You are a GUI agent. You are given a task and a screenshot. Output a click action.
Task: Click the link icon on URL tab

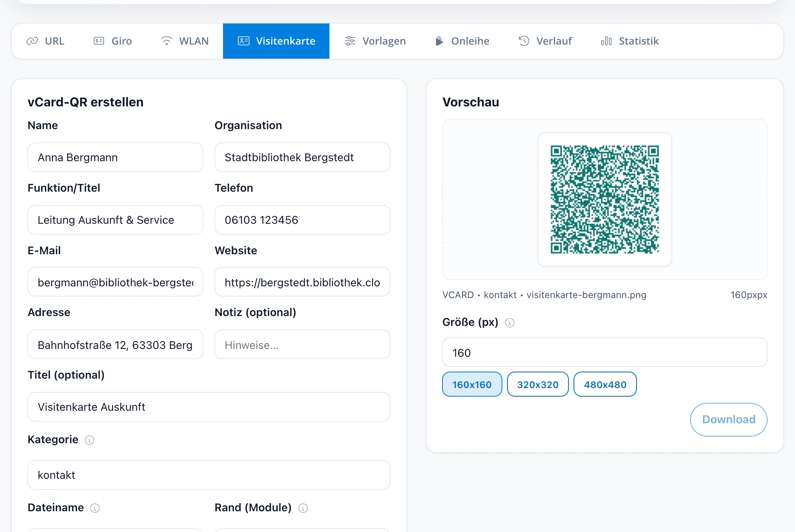point(32,41)
